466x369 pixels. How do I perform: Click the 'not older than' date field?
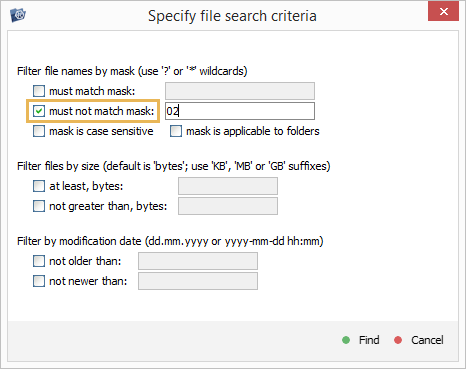198,261
